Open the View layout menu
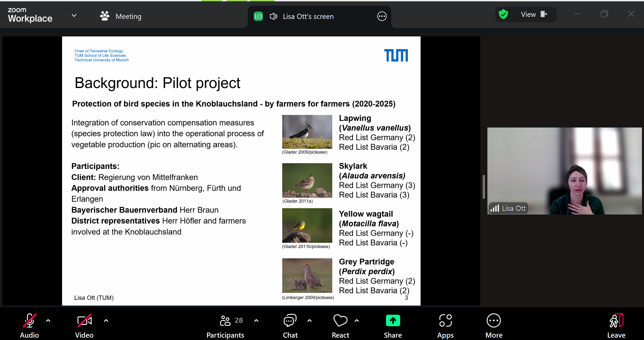 [534, 15]
